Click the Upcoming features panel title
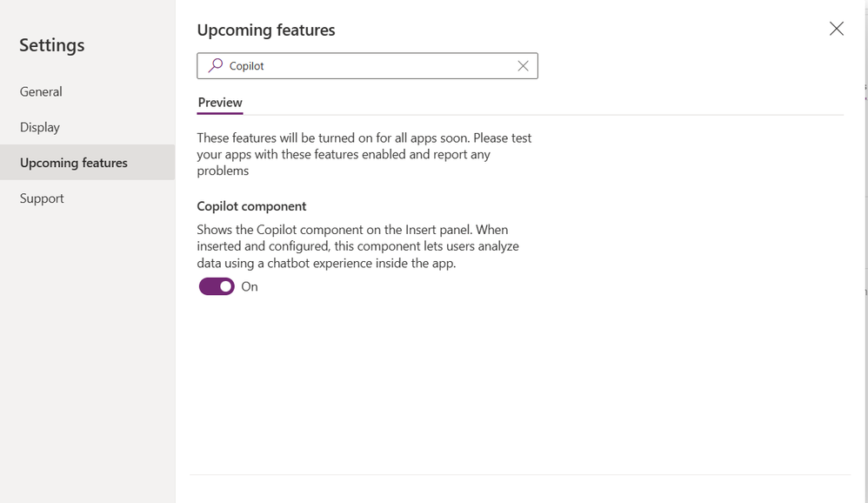Viewport: 868px width, 503px height. [x=266, y=30]
